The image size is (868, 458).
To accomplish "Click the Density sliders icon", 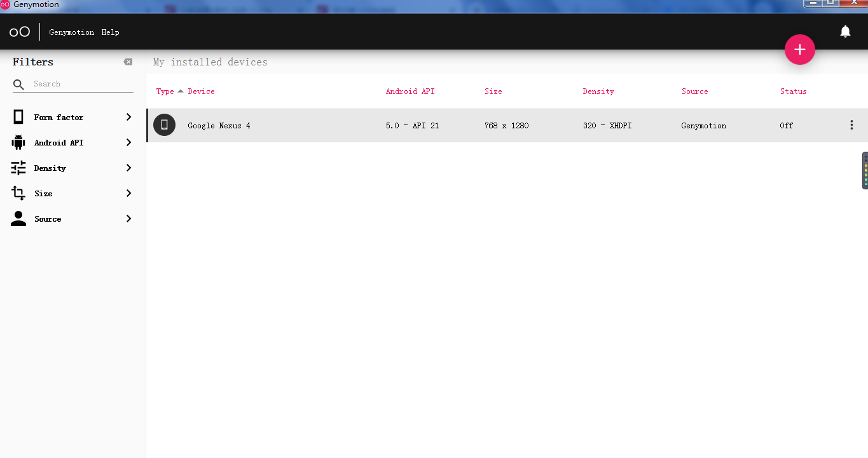I will (x=18, y=168).
